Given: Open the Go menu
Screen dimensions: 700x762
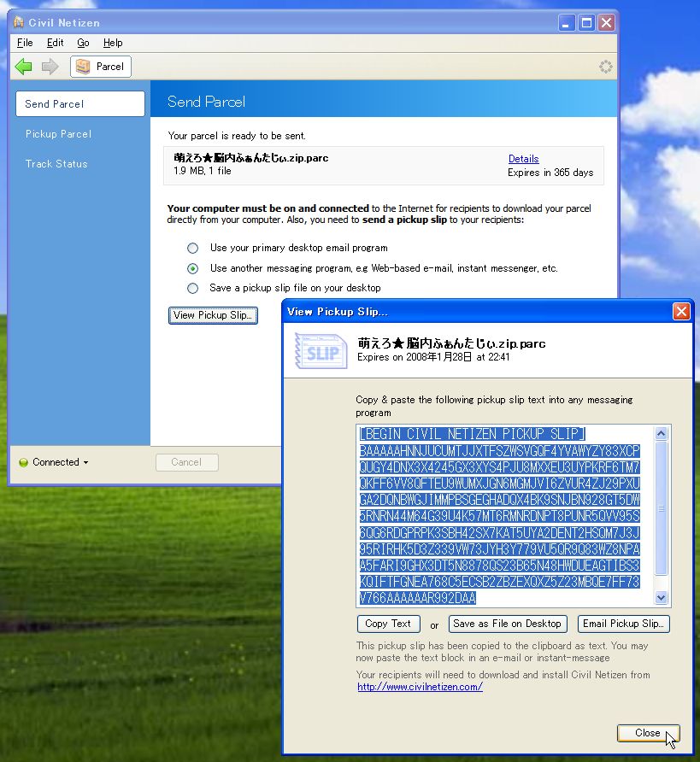Looking at the screenshot, I should [x=83, y=43].
